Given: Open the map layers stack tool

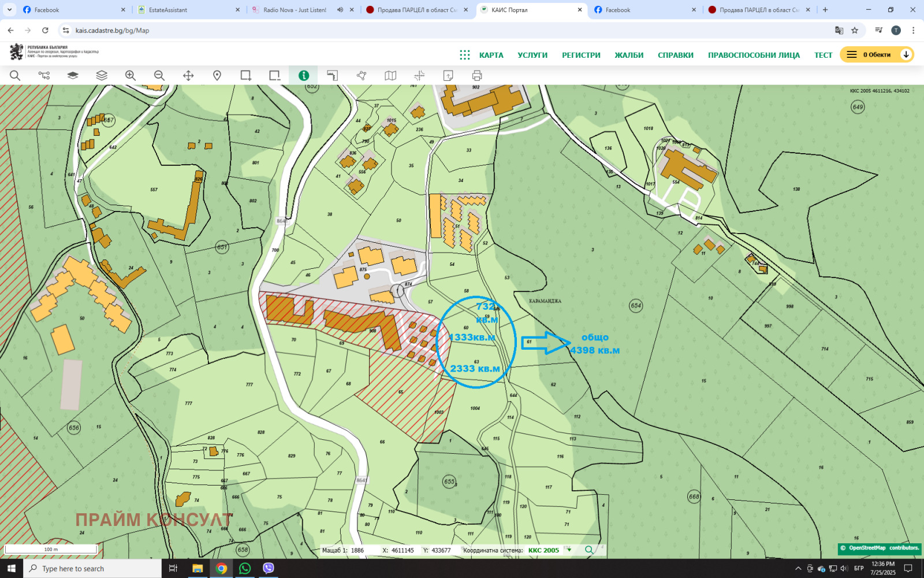Looking at the screenshot, I should click(x=102, y=76).
